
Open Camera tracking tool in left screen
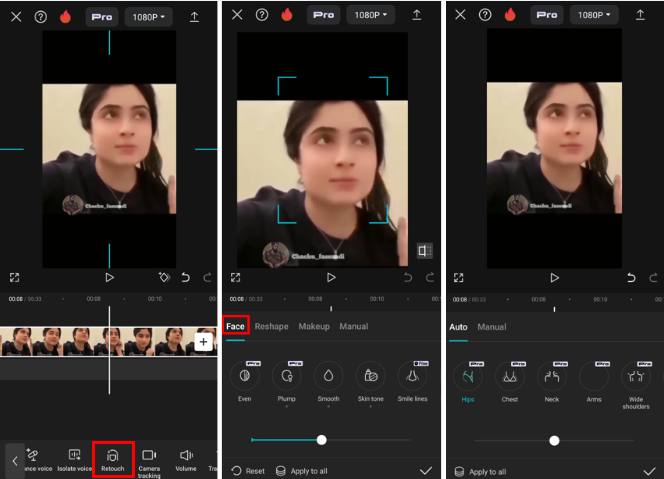pyautogui.click(x=149, y=463)
